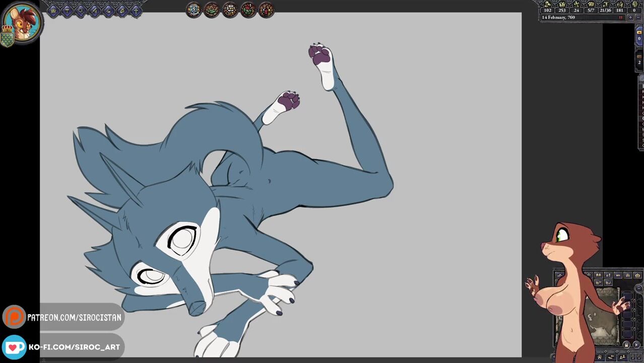Select the sword icon menu button
The height and width of the screenshot is (363, 644).
[x=94, y=10]
